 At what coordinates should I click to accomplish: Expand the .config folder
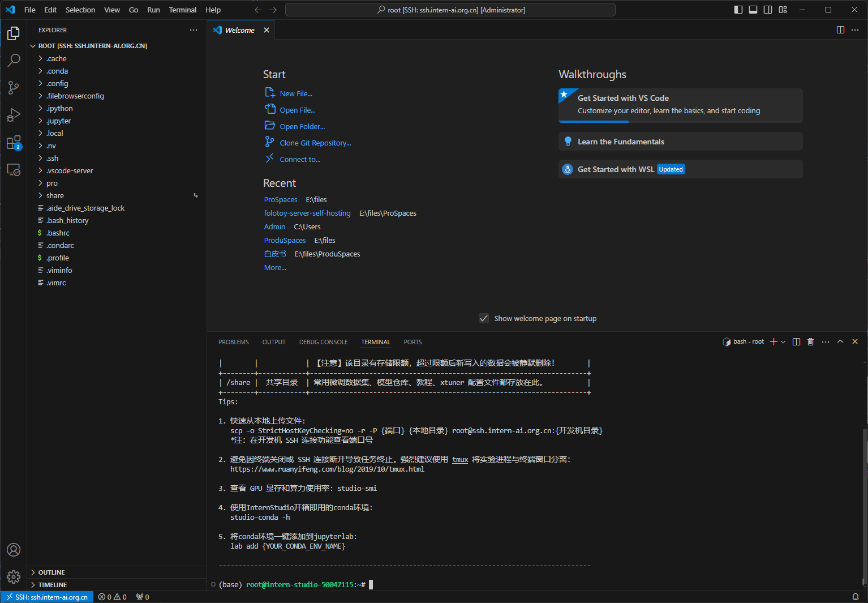pos(117,84)
